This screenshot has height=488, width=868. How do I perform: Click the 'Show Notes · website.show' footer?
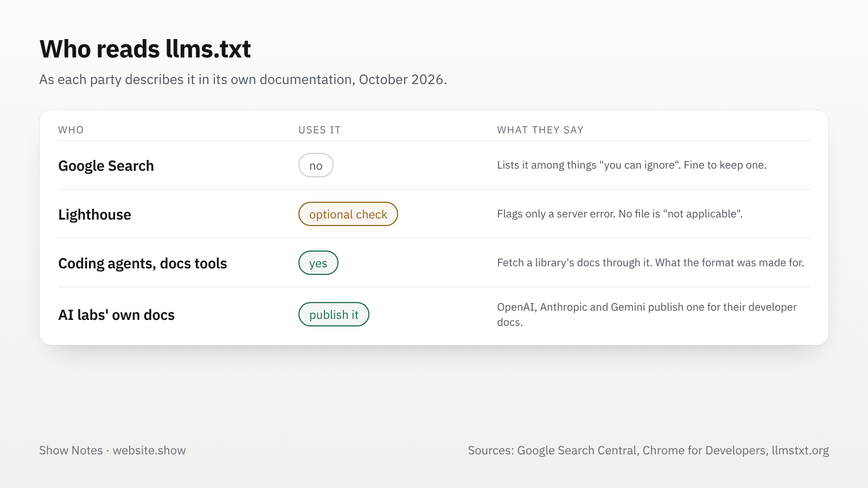click(x=112, y=451)
